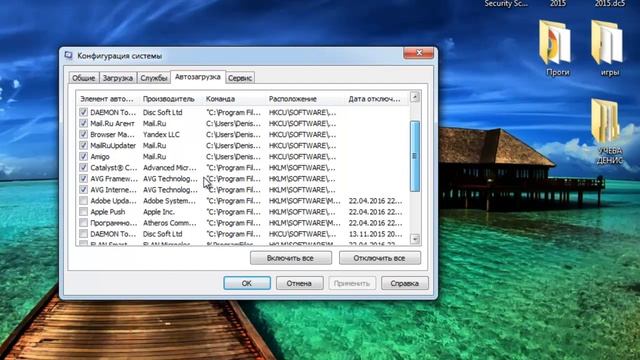Screen dimensions: 640x360
Task: Click the Amigo row's HKCU location cell
Action: [x=302, y=156]
